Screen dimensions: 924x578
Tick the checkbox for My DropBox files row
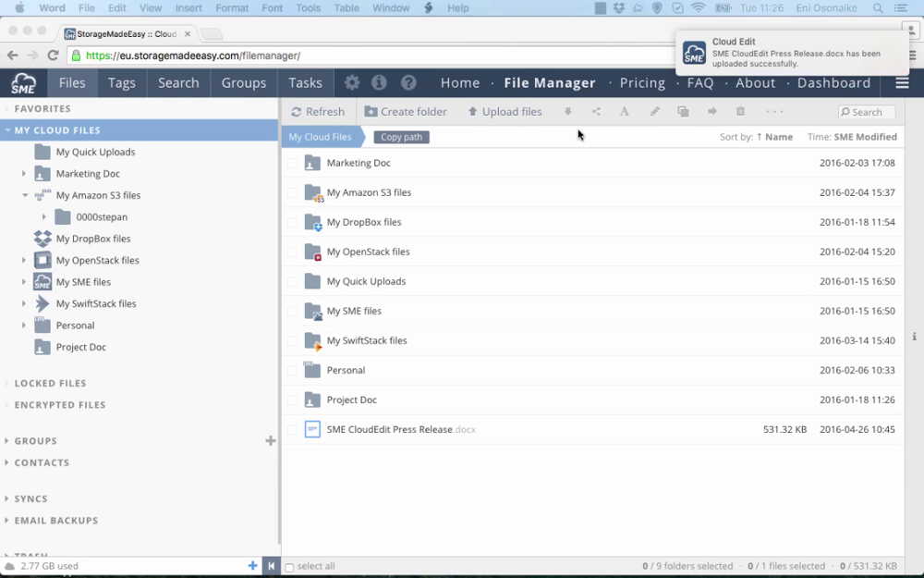(292, 222)
